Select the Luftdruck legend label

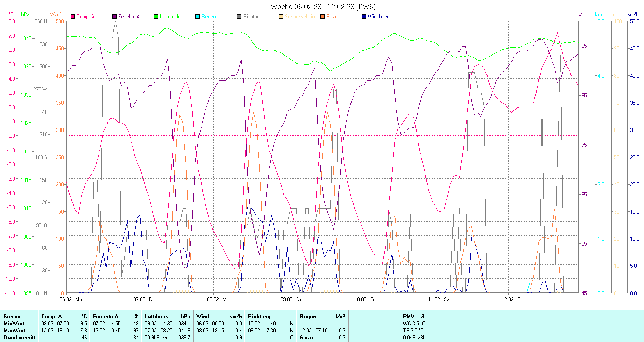coord(170,17)
